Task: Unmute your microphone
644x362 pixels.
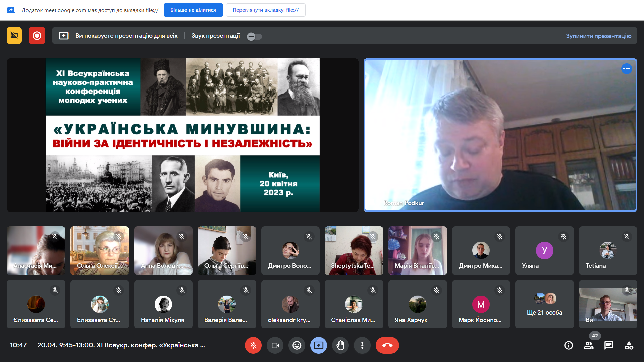Action: 253,345
